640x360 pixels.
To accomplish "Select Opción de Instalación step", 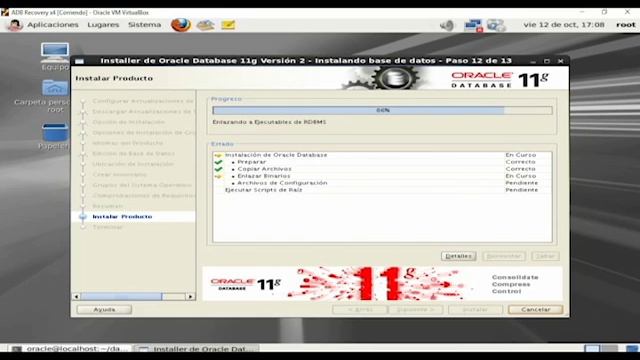I will (129, 122).
